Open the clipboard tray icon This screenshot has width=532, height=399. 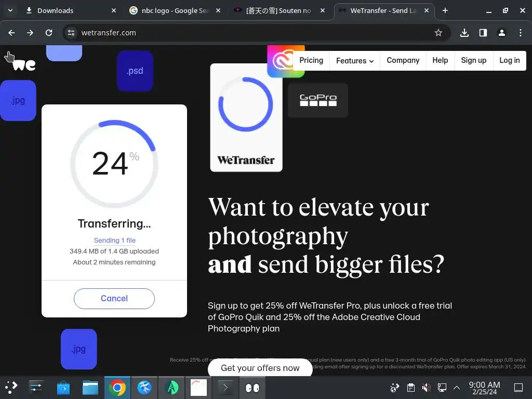411,388
